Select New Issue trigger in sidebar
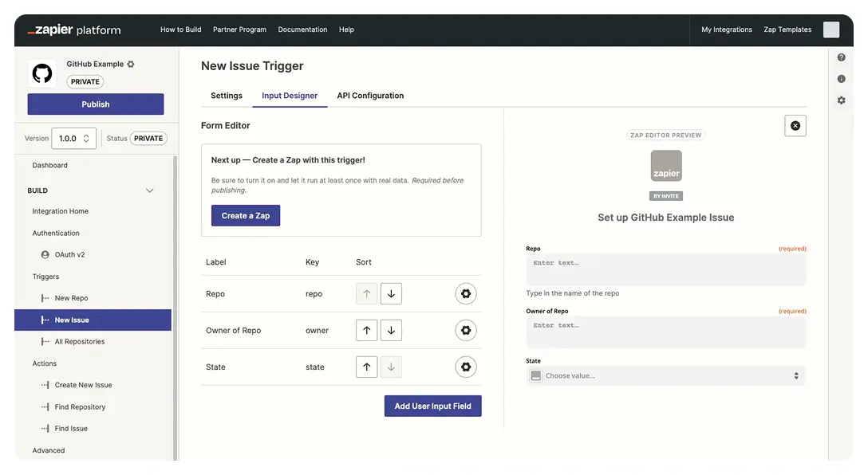 [x=93, y=320]
